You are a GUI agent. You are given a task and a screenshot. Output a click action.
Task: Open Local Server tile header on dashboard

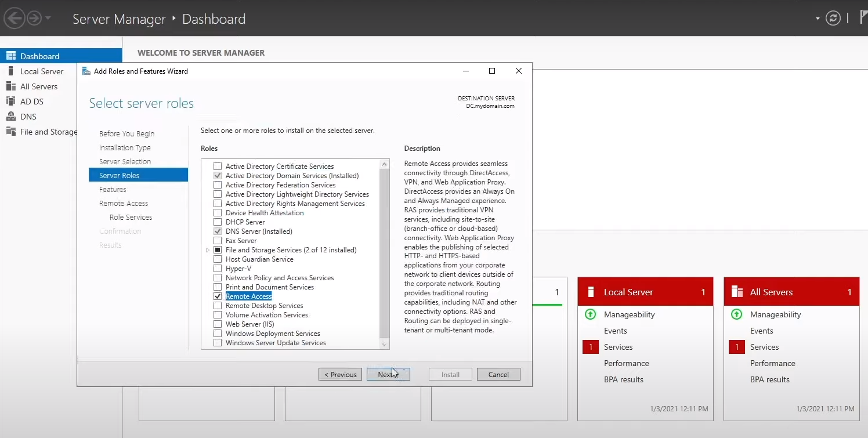pyautogui.click(x=645, y=292)
